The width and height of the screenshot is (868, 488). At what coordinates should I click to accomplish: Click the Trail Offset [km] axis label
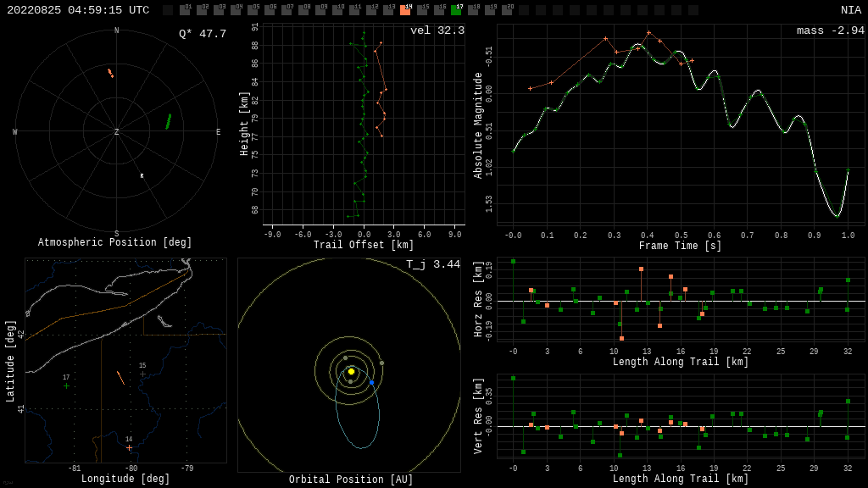point(364,245)
